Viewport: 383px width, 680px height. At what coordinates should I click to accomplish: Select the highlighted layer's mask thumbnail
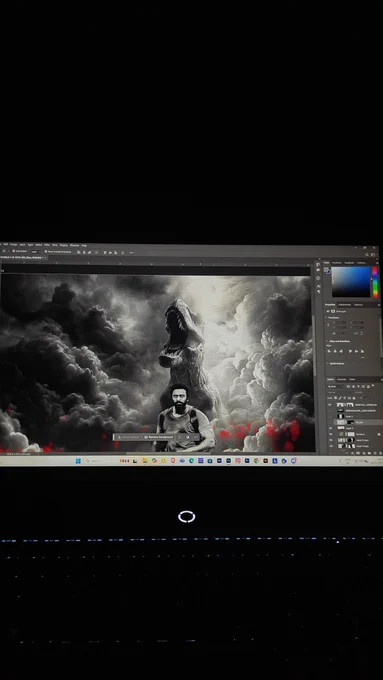pyautogui.click(x=351, y=422)
